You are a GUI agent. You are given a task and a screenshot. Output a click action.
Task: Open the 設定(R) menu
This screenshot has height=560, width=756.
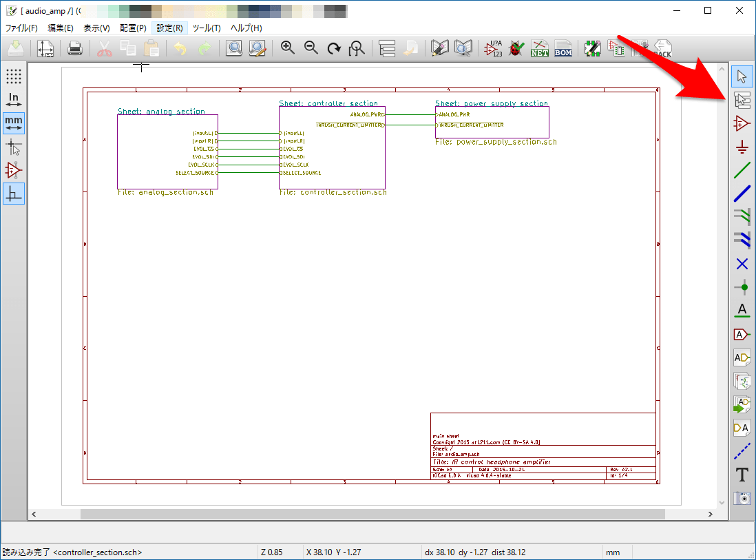pyautogui.click(x=169, y=28)
